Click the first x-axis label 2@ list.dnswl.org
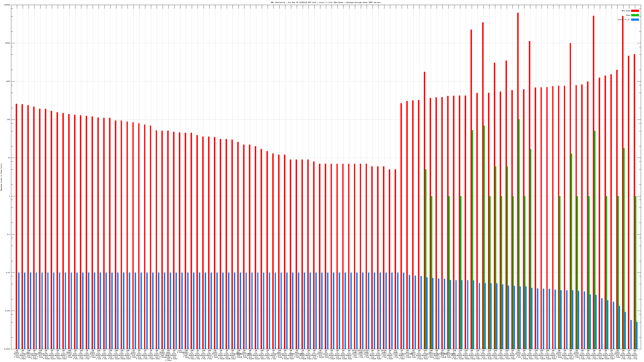Screen dimensions: 644x362 point(17,354)
